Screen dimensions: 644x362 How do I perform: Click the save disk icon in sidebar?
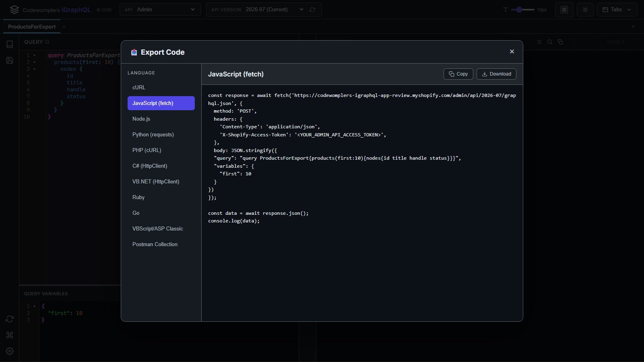10,60
